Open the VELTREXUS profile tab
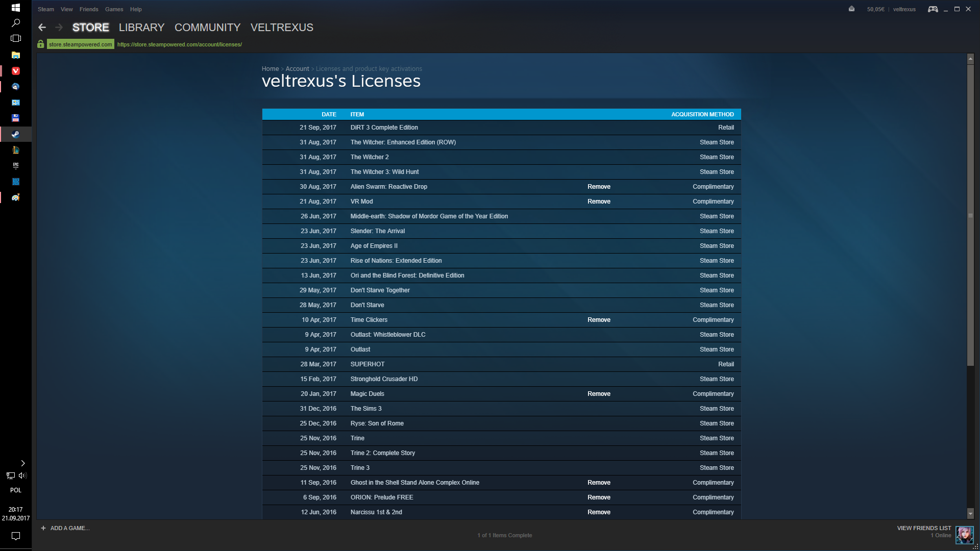Viewport: 980px width, 551px height. click(x=282, y=28)
